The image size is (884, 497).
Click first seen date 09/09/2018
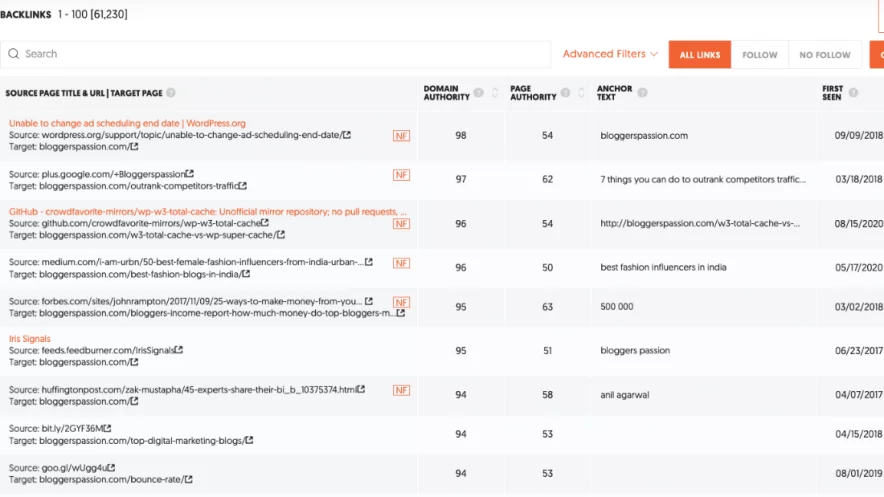(859, 135)
